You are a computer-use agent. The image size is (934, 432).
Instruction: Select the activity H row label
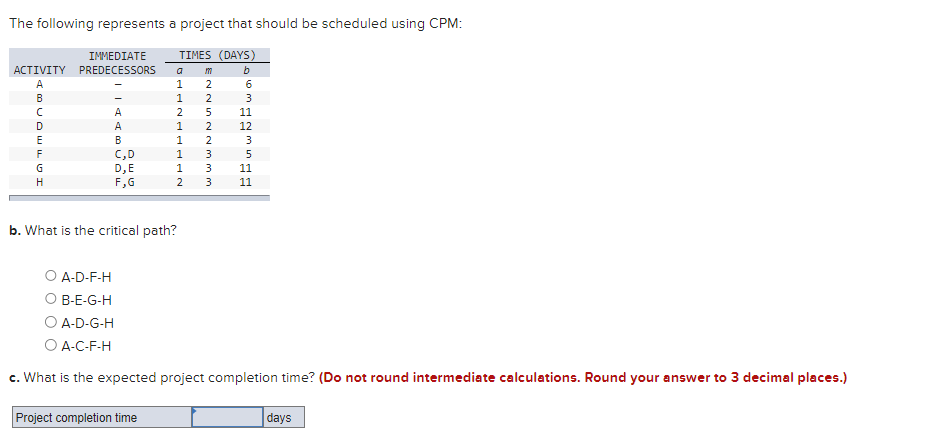(39, 182)
